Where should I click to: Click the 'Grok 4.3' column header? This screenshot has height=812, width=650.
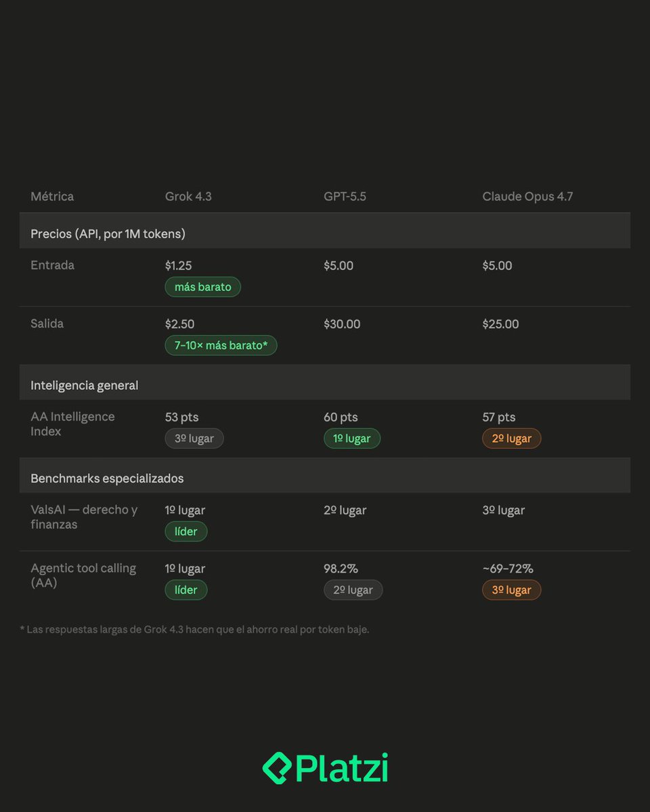pos(188,196)
